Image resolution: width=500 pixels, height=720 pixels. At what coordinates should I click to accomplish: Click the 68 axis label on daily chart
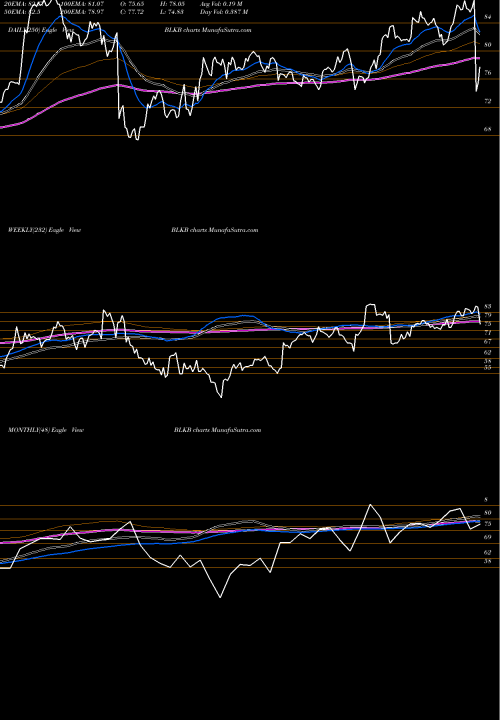[488, 129]
